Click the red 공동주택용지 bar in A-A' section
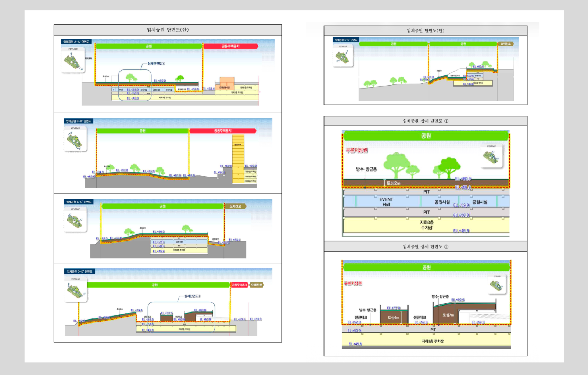 (x=231, y=46)
